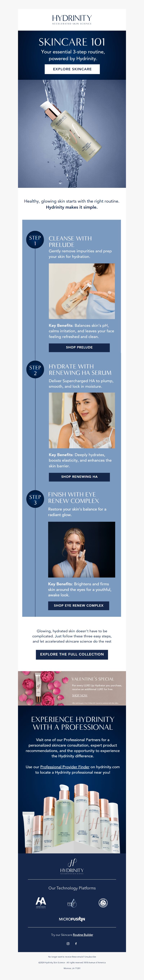Click the Shop Prelude button
Image resolution: width=144 pixels, height=980 pixels.
79,347
